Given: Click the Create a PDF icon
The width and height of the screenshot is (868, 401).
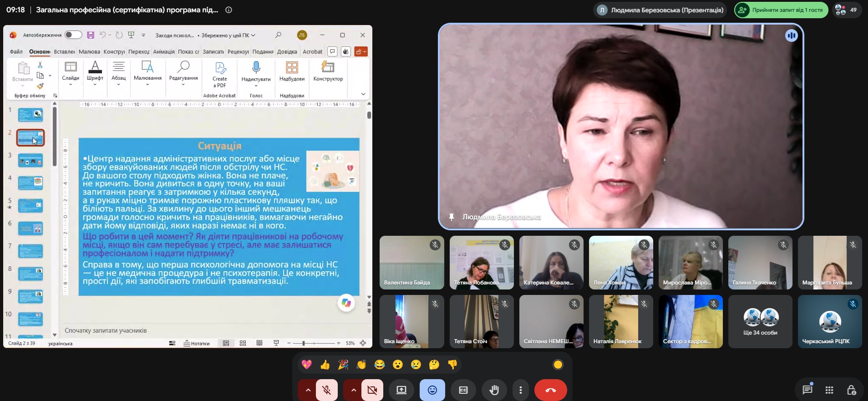Looking at the screenshot, I should pyautogui.click(x=220, y=75).
